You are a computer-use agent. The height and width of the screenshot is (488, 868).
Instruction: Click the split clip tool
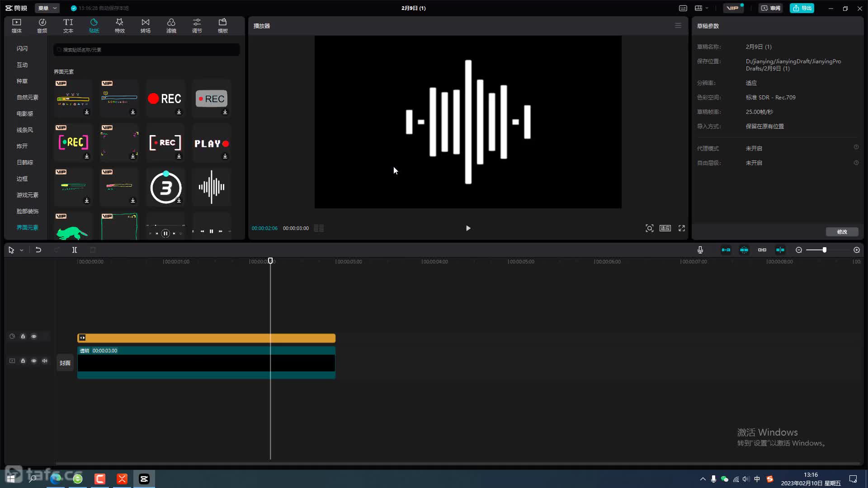75,250
